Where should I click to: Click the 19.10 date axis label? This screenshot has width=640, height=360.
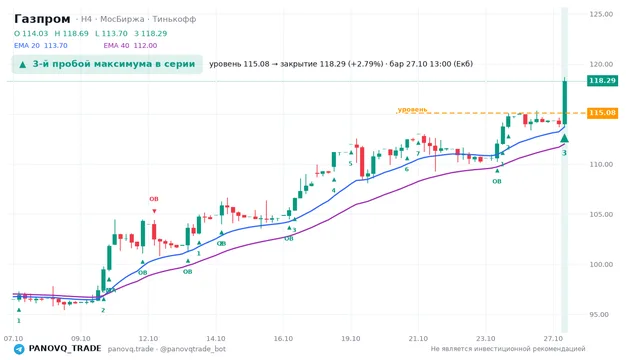click(x=351, y=339)
